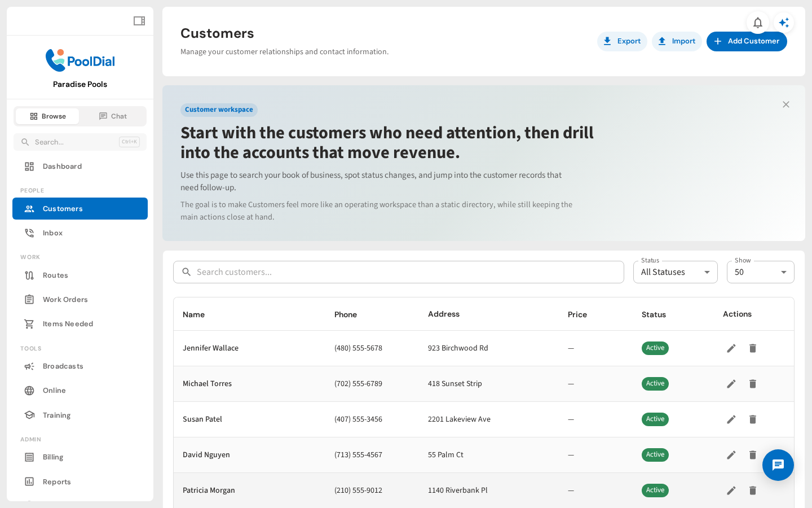
Task: Edit Susan Patel with pencil icon
Action: coord(731,419)
